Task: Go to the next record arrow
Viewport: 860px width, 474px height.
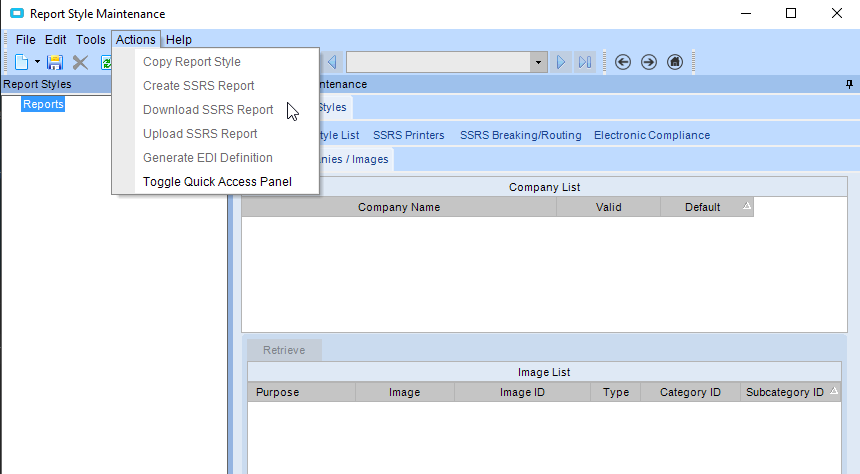Action: 561,62
